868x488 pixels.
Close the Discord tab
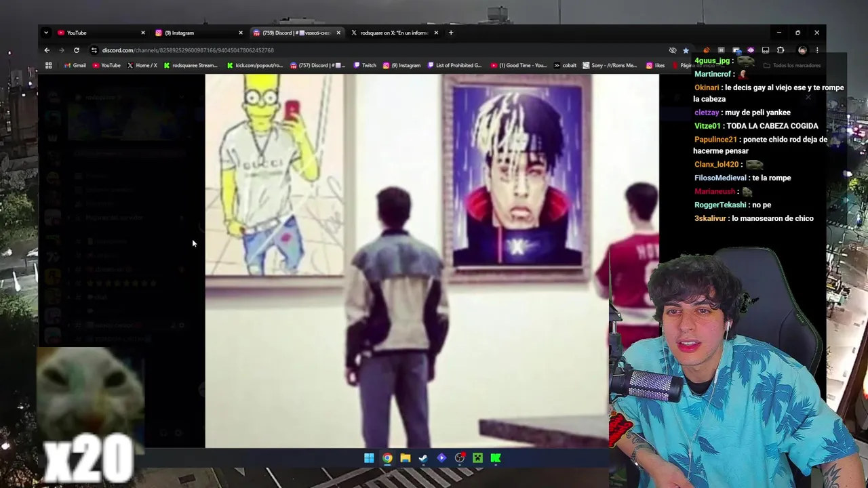pos(338,33)
